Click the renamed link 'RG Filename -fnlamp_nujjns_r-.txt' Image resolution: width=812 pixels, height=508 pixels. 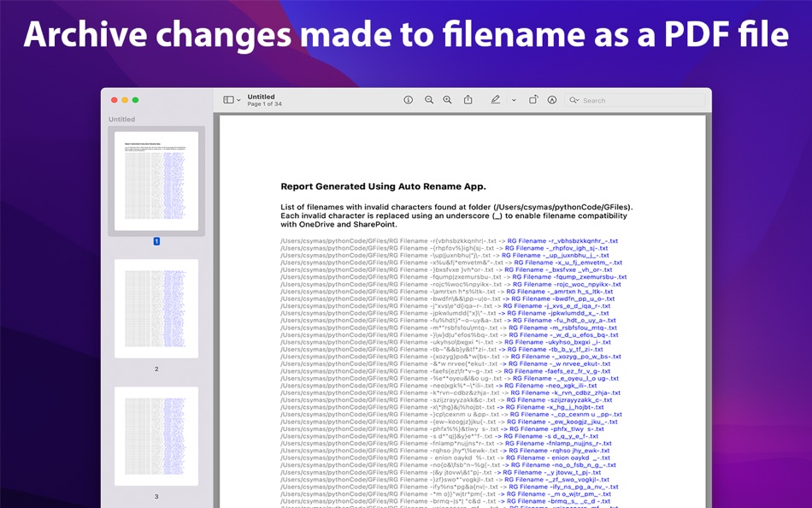(558, 444)
